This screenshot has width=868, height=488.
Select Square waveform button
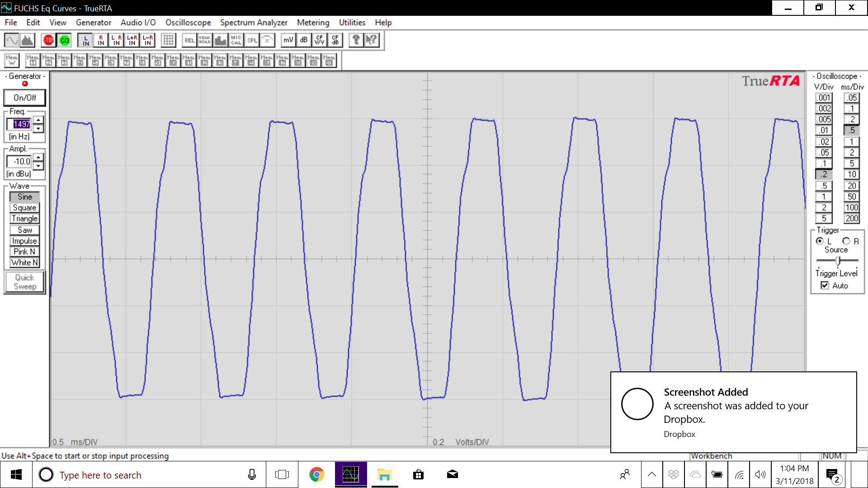(24, 208)
